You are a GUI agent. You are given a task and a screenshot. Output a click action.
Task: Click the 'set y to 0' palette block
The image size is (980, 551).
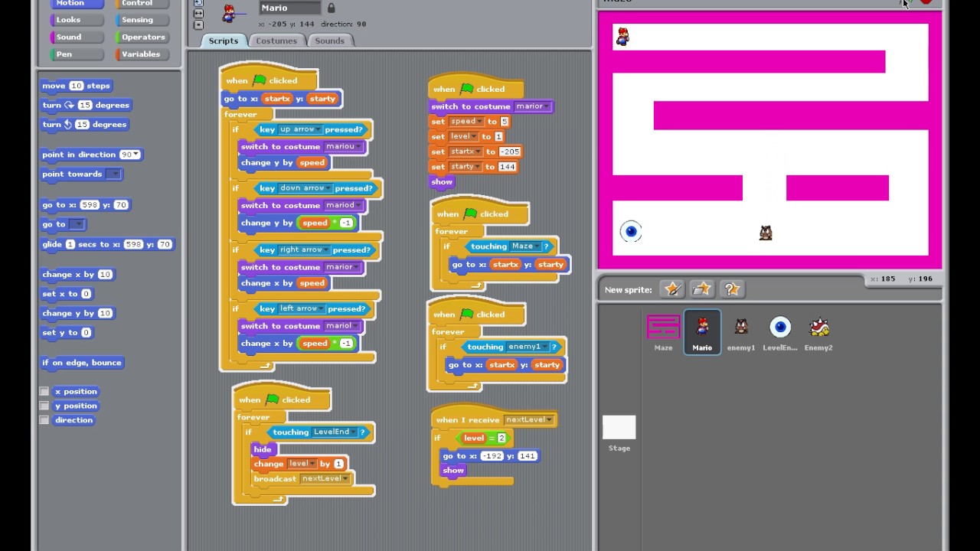[x=67, y=332]
